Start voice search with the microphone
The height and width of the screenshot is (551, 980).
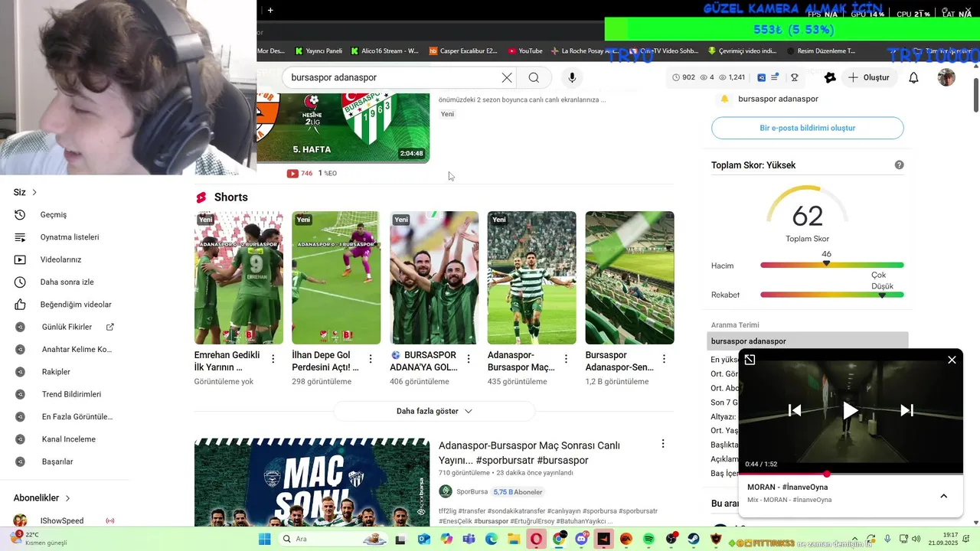click(572, 77)
